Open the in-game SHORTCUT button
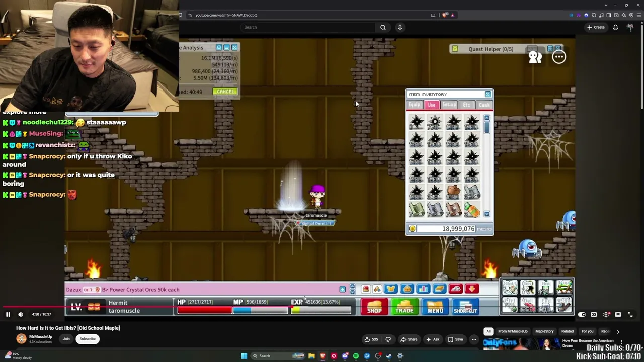The image size is (644, 362). pos(465,307)
